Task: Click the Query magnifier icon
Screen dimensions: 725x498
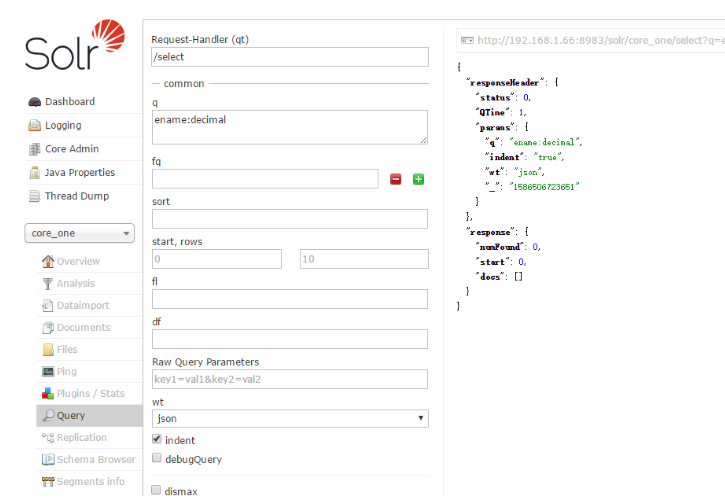Action: tap(48, 415)
